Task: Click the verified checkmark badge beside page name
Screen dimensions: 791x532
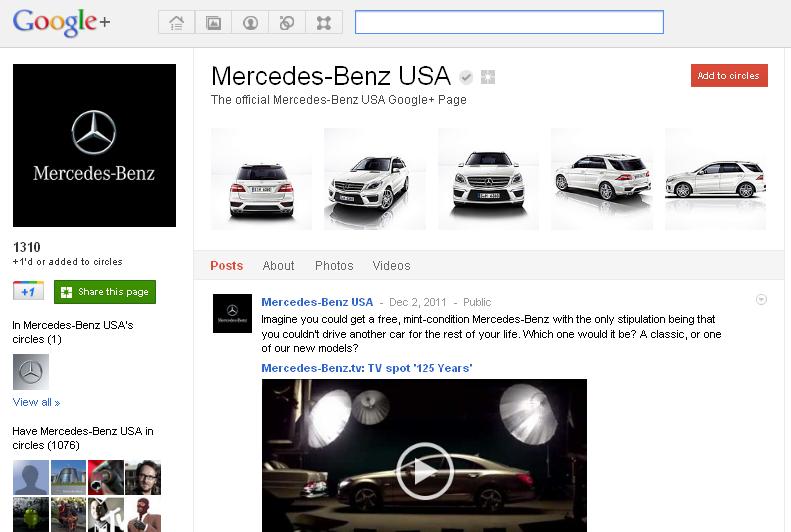Action: pyautogui.click(x=466, y=77)
